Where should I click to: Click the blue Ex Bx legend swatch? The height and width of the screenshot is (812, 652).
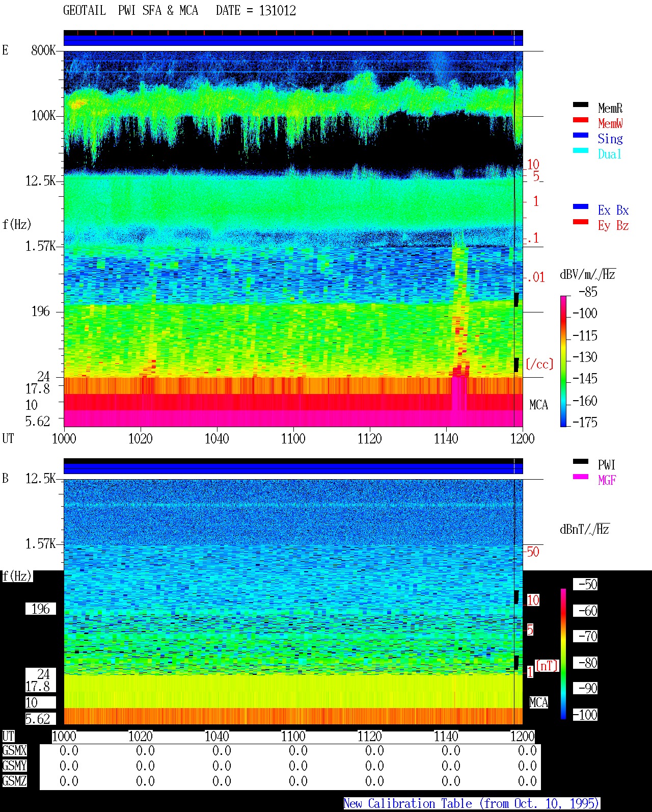click(x=581, y=207)
